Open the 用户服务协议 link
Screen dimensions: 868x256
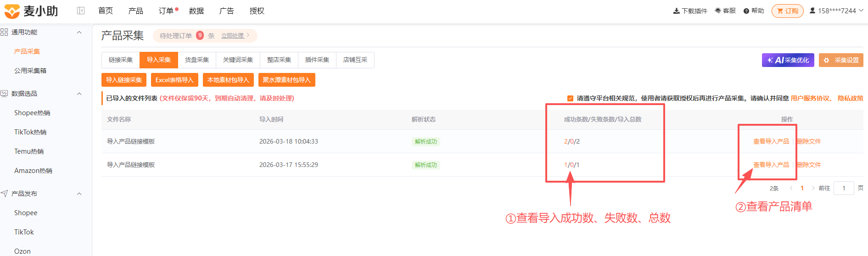point(810,98)
